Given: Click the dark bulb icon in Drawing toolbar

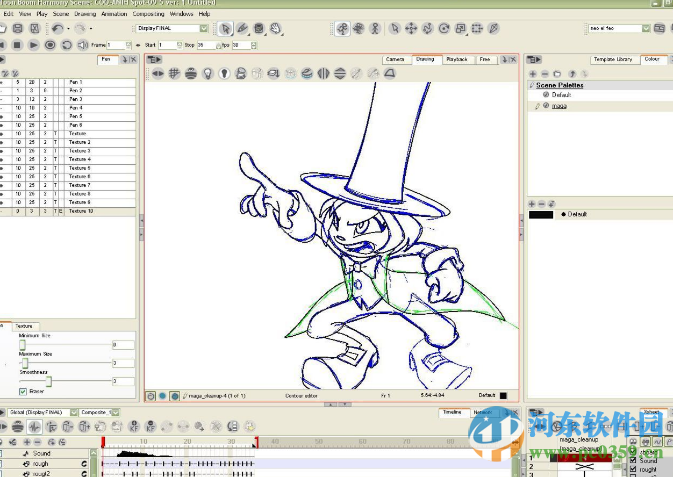Looking at the screenshot, I should coord(224,73).
